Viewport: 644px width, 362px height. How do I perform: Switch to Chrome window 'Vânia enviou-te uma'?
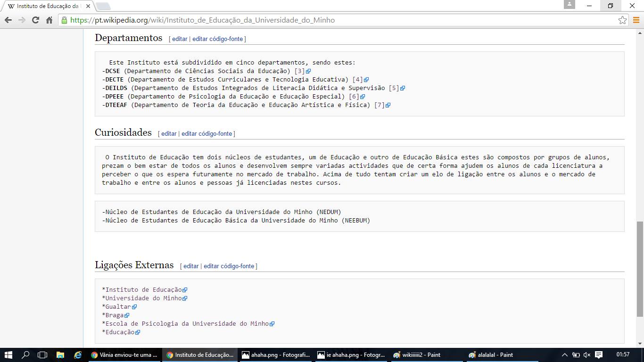coord(124,355)
